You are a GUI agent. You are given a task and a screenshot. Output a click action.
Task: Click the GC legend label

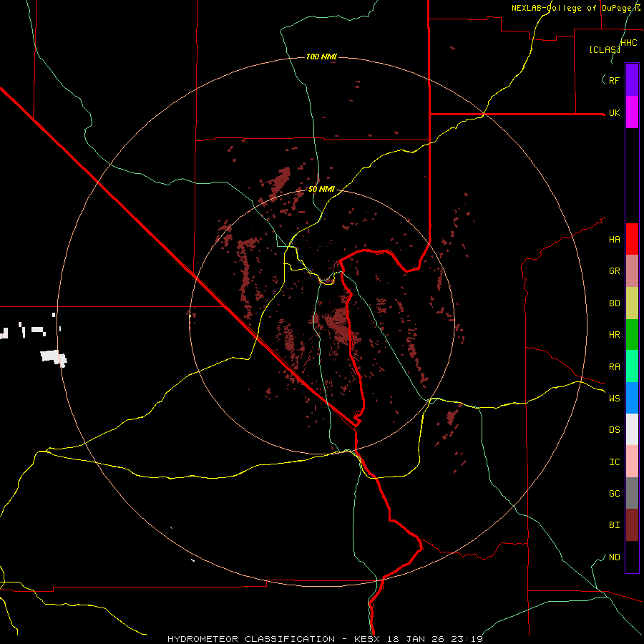(x=615, y=494)
